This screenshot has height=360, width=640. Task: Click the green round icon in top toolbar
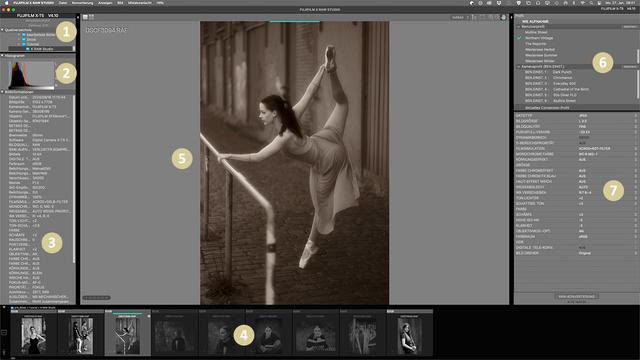click(503, 18)
